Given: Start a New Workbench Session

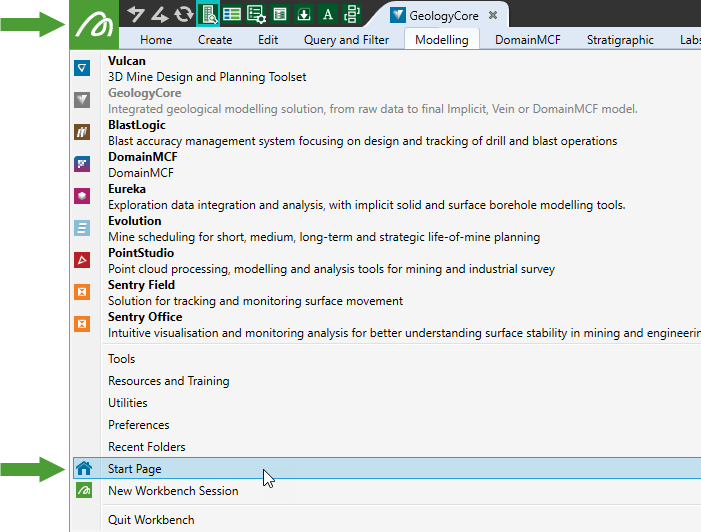Looking at the screenshot, I should (386, 490).
